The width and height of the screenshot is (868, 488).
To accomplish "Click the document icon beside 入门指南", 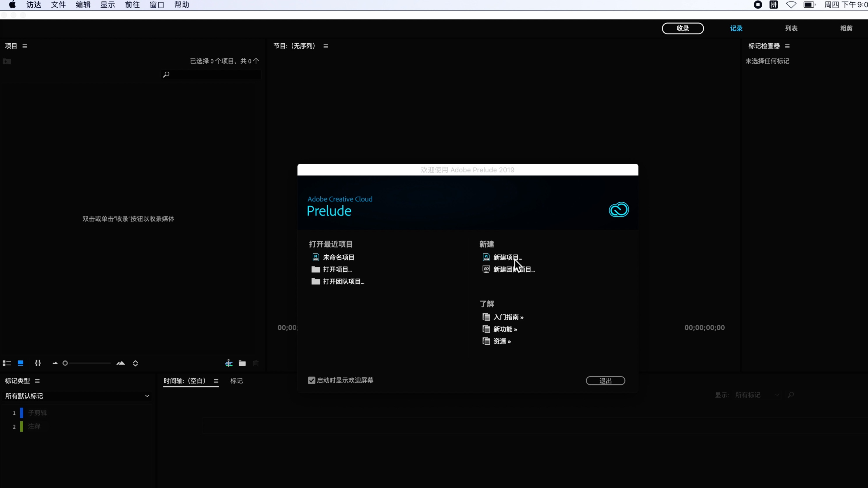I will 486,317.
